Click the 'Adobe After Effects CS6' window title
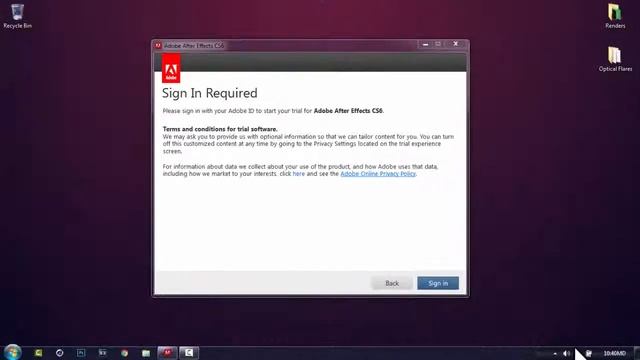Viewport: 640px width, 360px height. coord(194,46)
